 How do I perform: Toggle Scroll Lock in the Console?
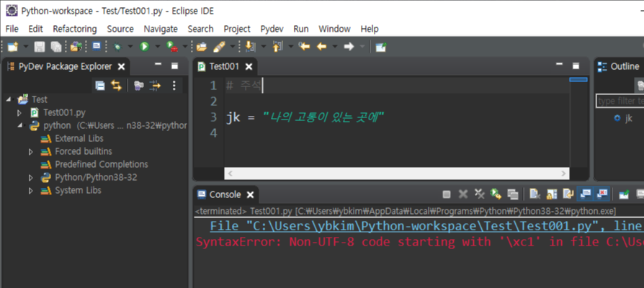(x=552, y=194)
